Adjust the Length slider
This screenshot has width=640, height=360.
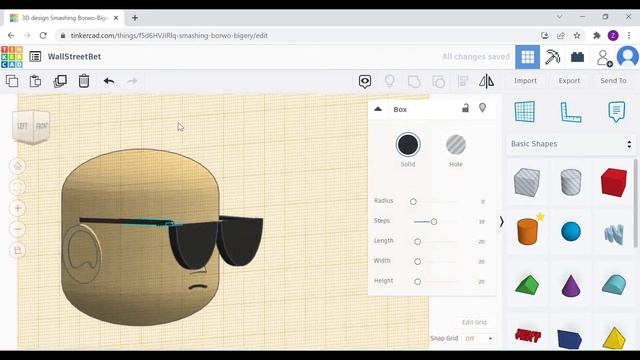pos(418,242)
